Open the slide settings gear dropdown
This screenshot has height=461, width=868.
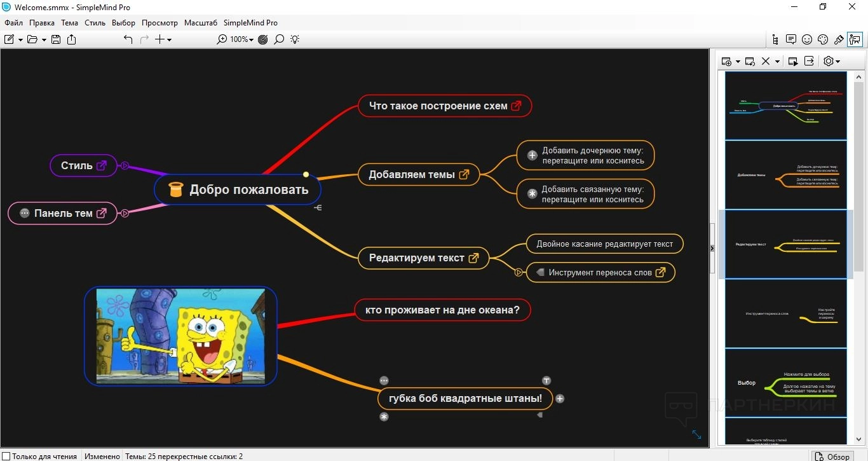832,61
